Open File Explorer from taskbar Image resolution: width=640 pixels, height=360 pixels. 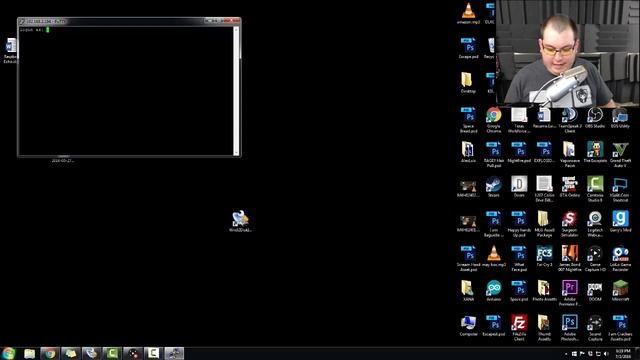[29, 353]
